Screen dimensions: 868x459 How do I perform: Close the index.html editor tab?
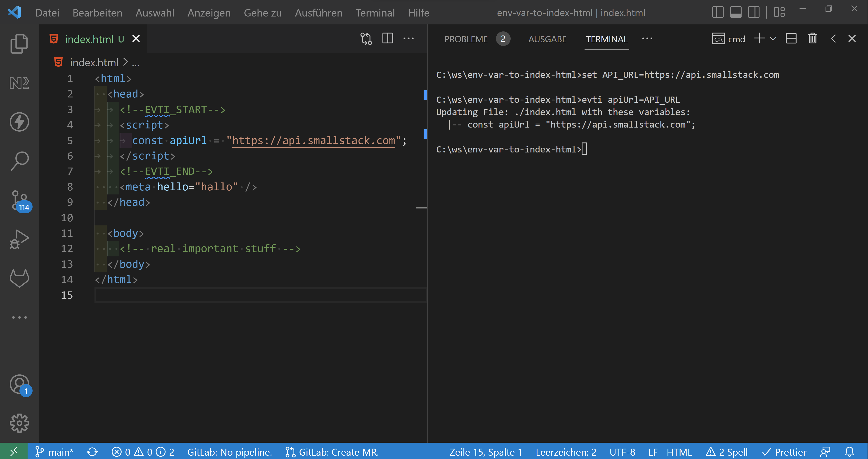pyautogui.click(x=136, y=39)
